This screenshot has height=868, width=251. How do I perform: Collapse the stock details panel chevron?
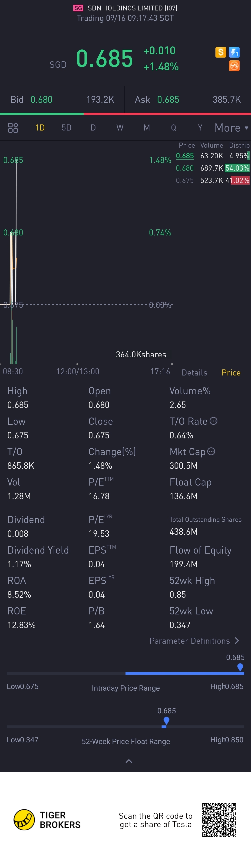coord(129,761)
